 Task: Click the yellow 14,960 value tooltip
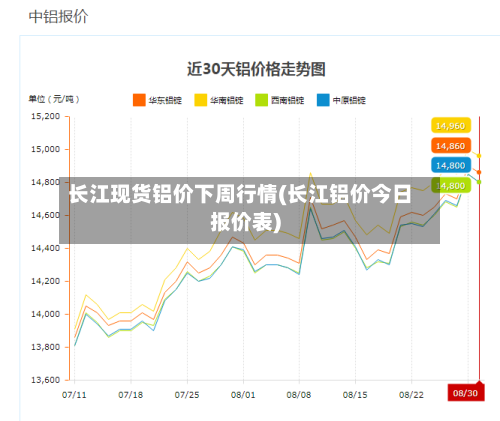451,125
